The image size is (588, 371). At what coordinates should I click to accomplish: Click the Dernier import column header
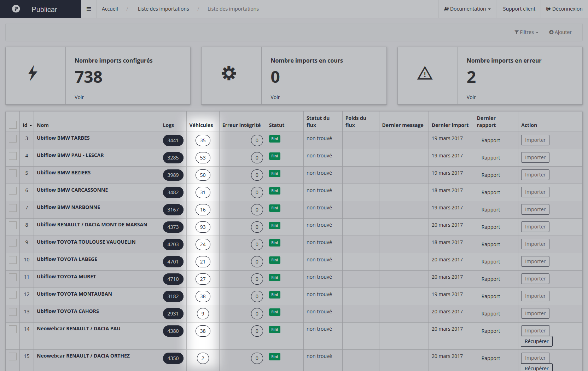pos(450,125)
